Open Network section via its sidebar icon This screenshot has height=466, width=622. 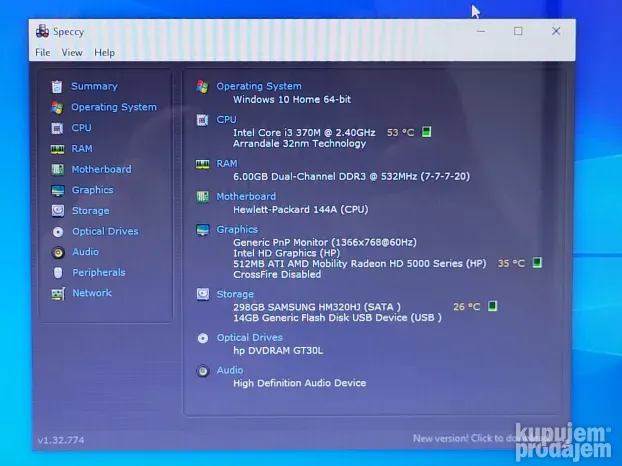tap(57, 294)
